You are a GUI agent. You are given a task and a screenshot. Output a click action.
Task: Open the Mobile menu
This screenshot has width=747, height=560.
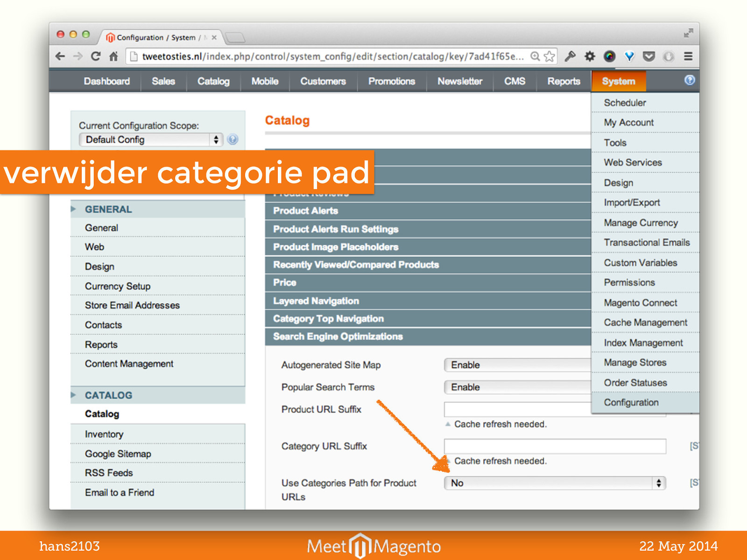point(265,81)
